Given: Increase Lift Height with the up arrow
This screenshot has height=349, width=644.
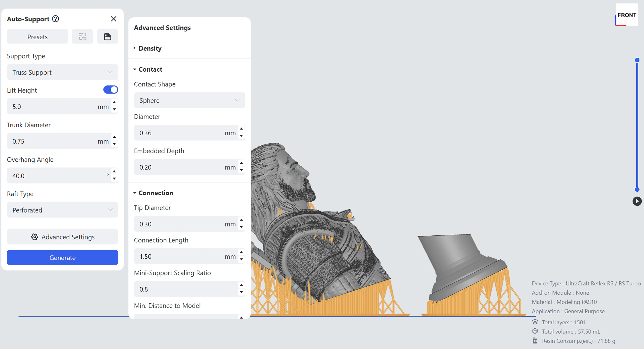Looking at the screenshot, I should tap(114, 102).
